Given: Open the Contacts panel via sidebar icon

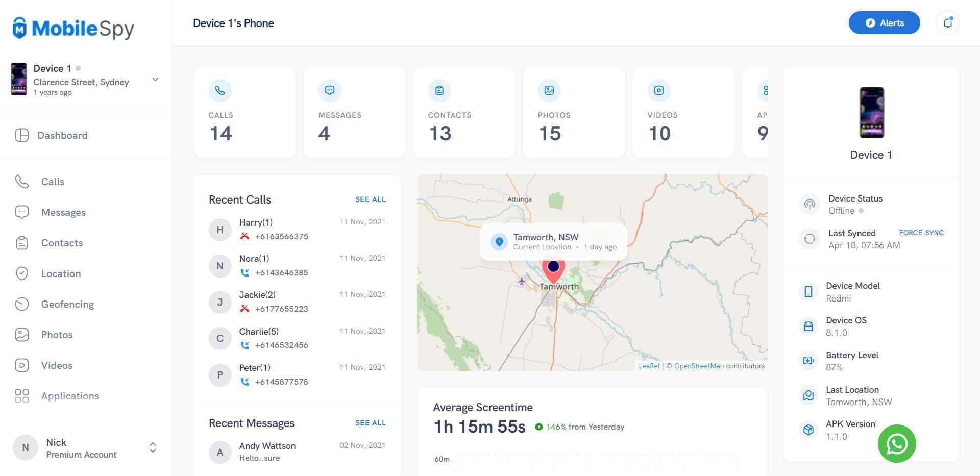Looking at the screenshot, I should coord(22,243).
